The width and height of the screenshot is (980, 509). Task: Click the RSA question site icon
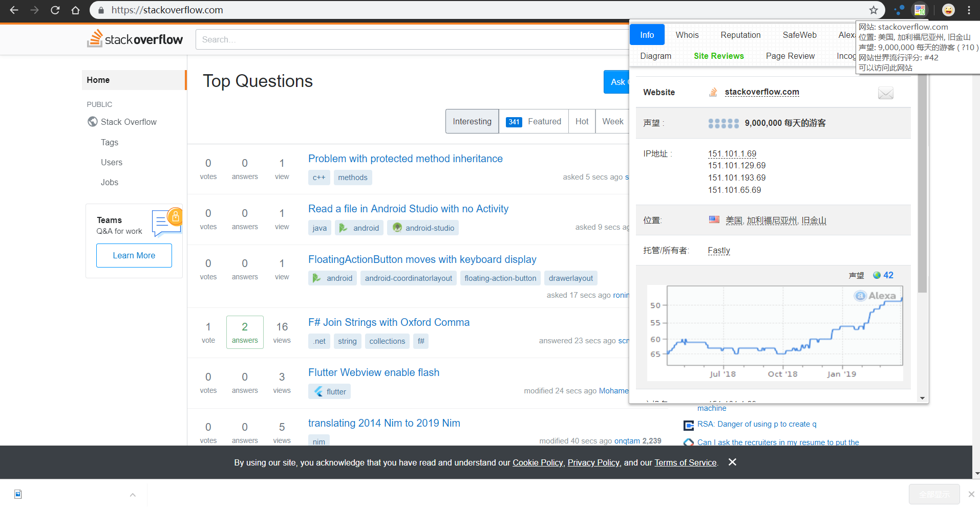[689, 425]
